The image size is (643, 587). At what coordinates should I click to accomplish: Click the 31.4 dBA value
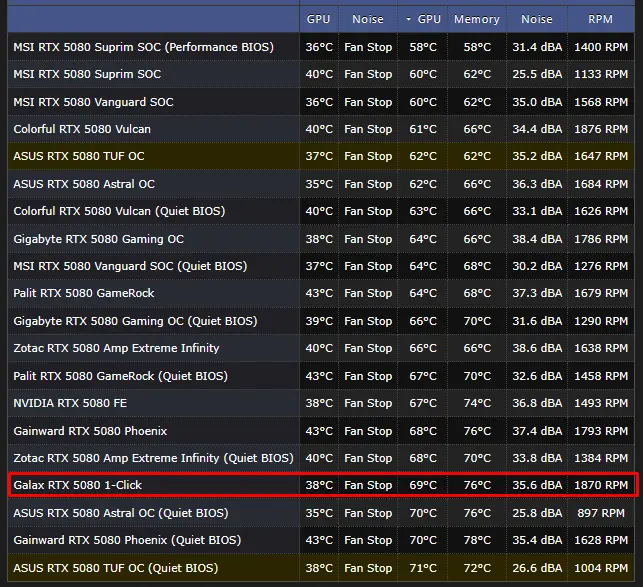537,47
